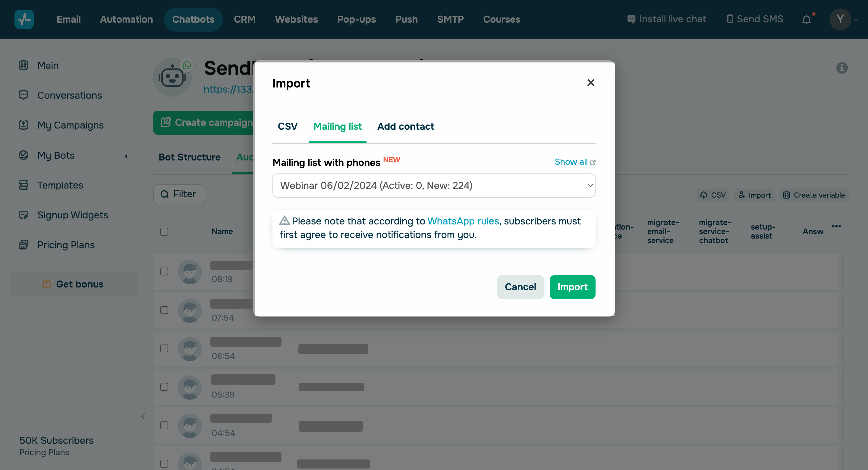Open Signup Widgets in the sidebar
The image size is (868, 470).
72,215
